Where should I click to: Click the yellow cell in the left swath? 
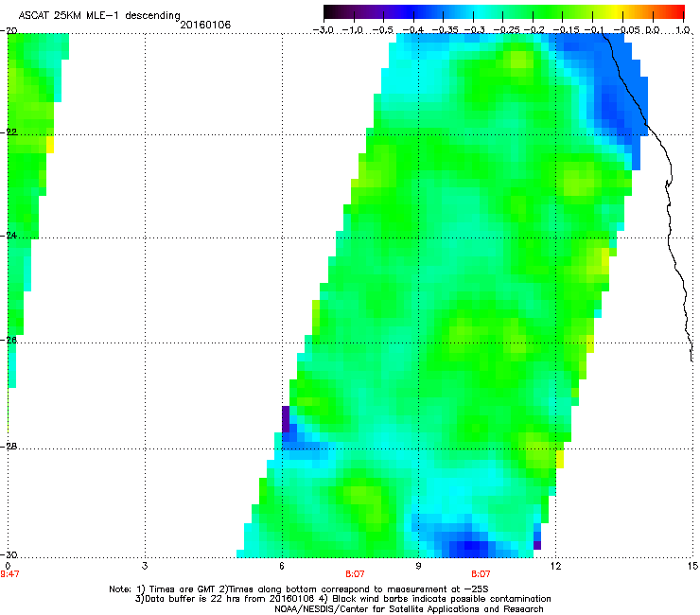pos(50,145)
